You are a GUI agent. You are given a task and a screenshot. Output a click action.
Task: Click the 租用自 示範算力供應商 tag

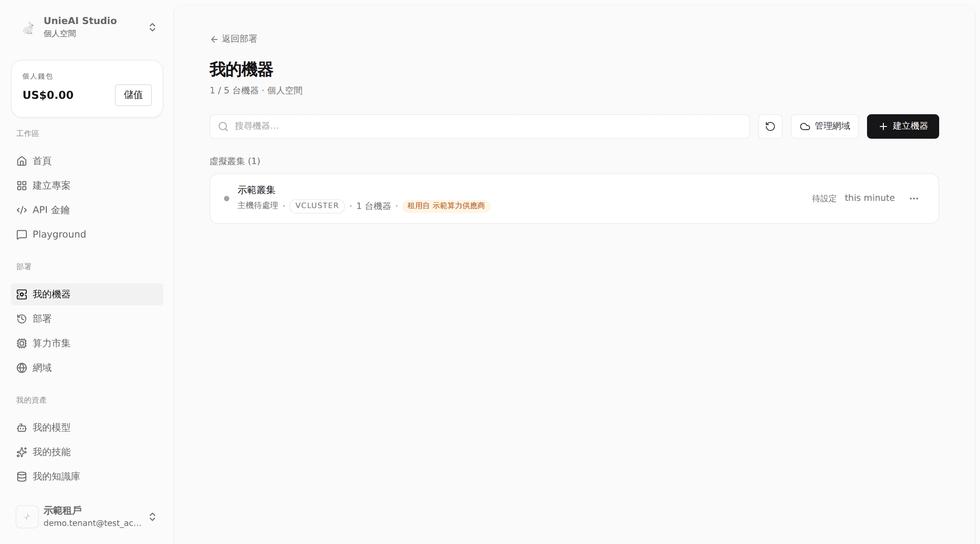[x=446, y=206]
